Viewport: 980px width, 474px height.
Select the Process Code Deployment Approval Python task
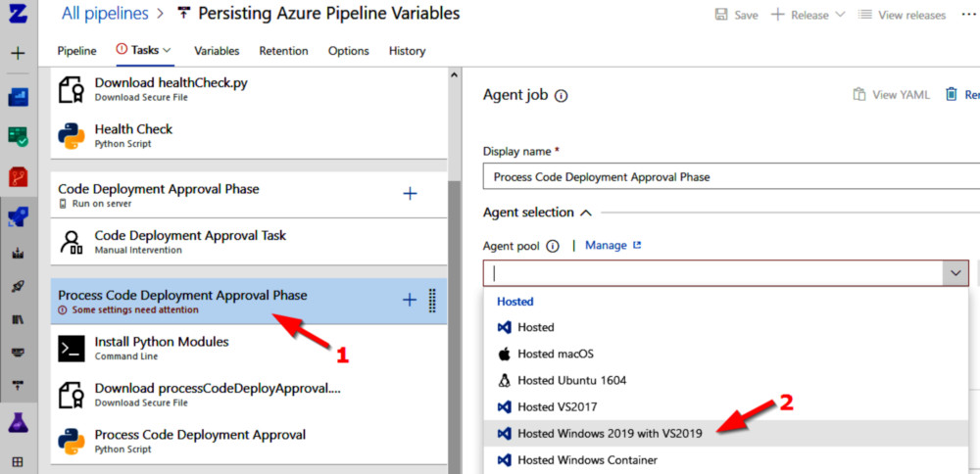coord(249,441)
